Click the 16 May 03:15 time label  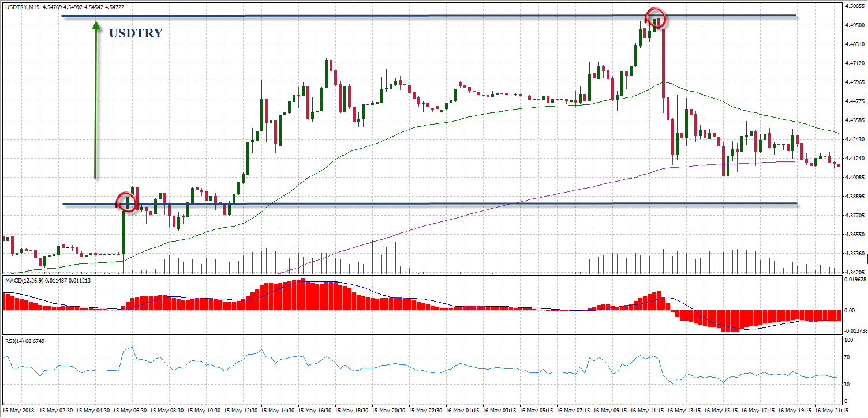pyautogui.click(x=499, y=411)
